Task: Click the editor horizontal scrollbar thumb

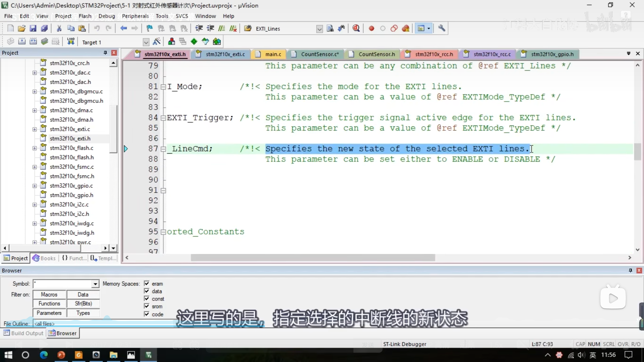Action: (x=313, y=258)
